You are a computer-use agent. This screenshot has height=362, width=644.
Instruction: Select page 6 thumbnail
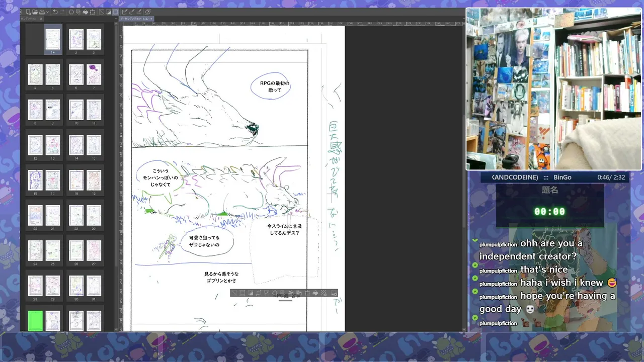(x=76, y=74)
